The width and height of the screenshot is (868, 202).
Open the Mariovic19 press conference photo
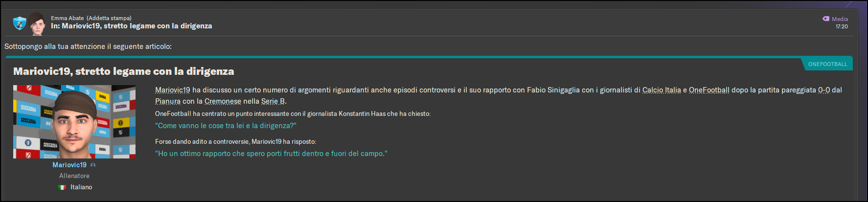pos(74,122)
